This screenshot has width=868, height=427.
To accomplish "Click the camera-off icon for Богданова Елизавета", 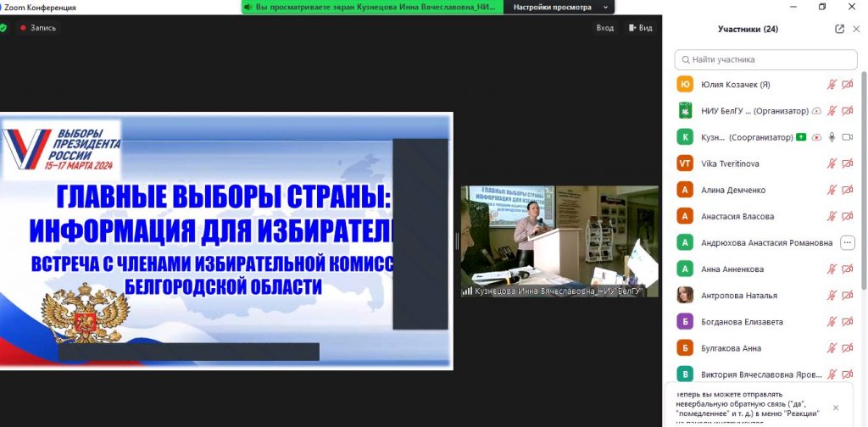I will pos(847,322).
